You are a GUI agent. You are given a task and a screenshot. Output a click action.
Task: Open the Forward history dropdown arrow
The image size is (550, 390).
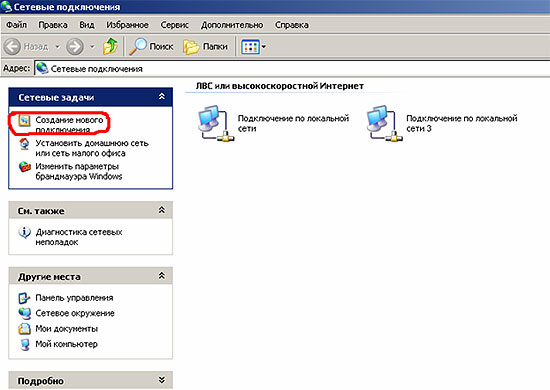pyautogui.click(x=92, y=46)
